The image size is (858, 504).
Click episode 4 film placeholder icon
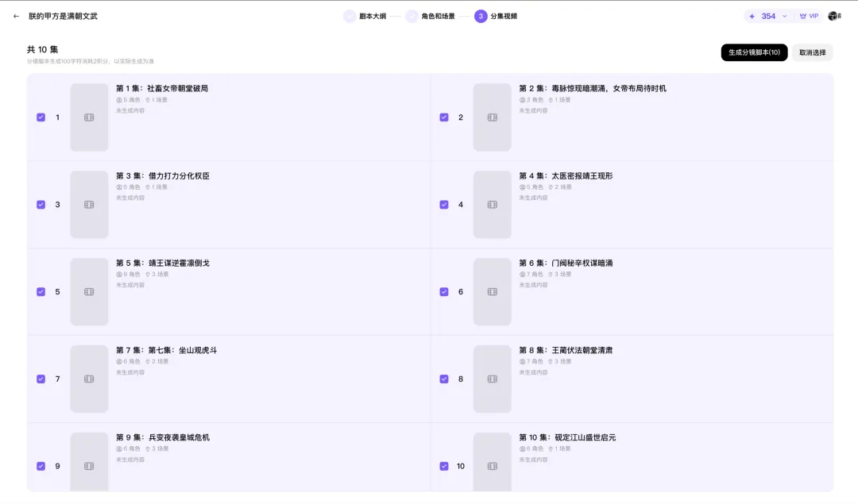(x=493, y=205)
